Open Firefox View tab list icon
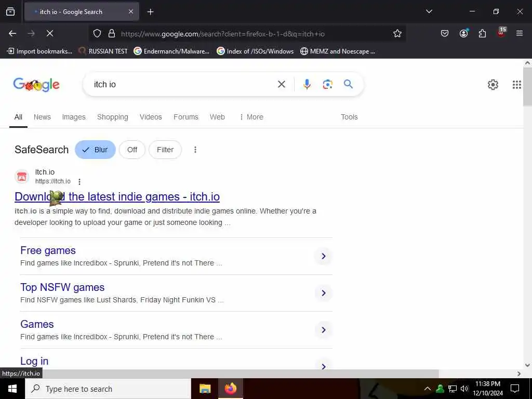The image size is (532, 399). pyautogui.click(x=10, y=11)
